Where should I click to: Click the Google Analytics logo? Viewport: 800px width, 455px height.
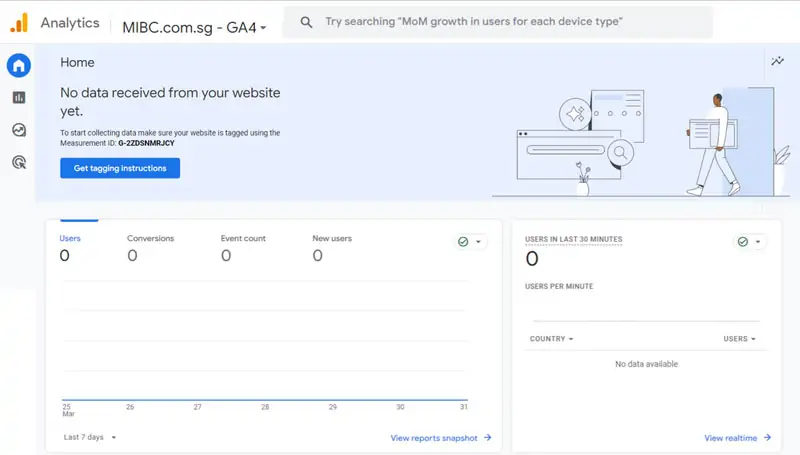tap(19, 22)
